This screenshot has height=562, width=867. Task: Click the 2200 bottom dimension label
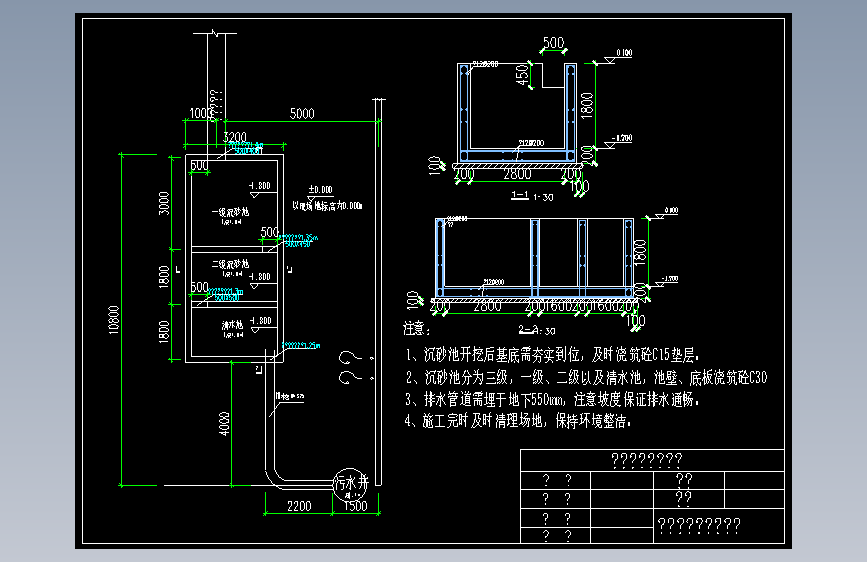[x=299, y=506]
